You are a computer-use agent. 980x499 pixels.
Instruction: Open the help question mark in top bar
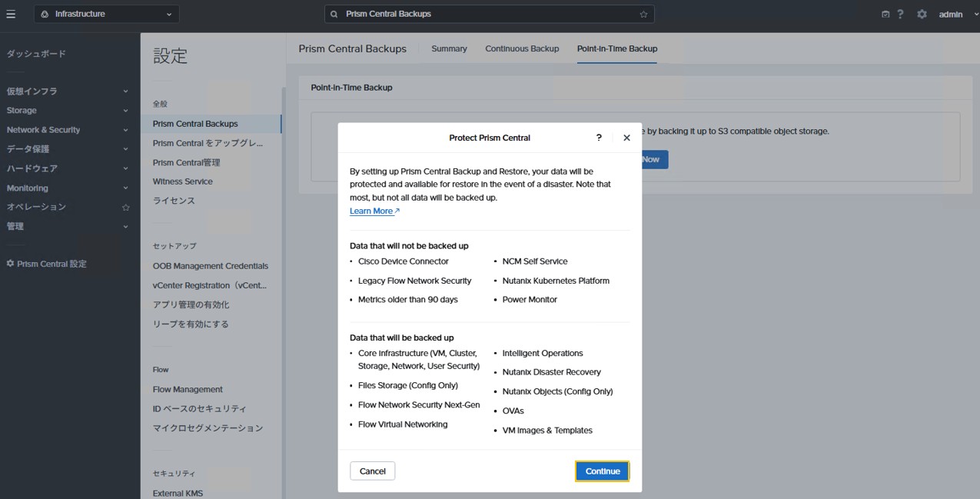(x=900, y=14)
